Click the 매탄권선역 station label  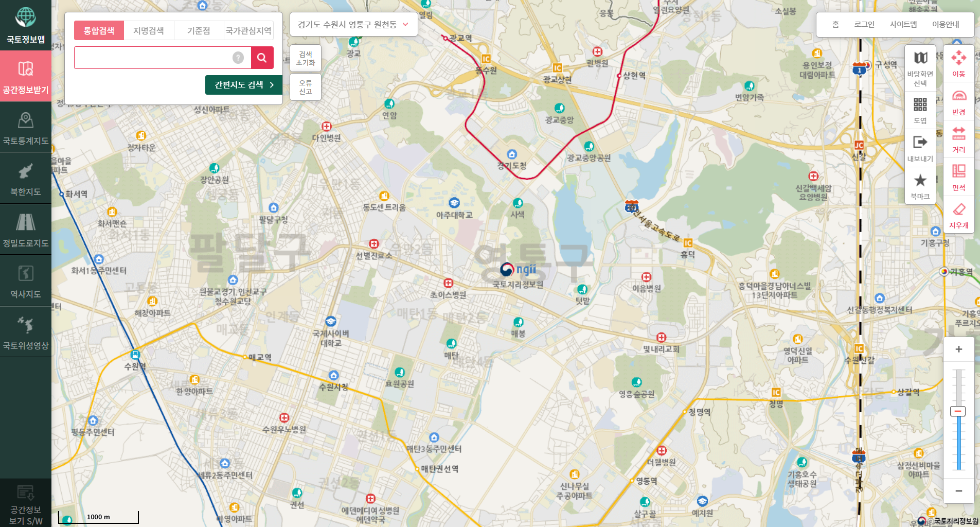click(439, 469)
